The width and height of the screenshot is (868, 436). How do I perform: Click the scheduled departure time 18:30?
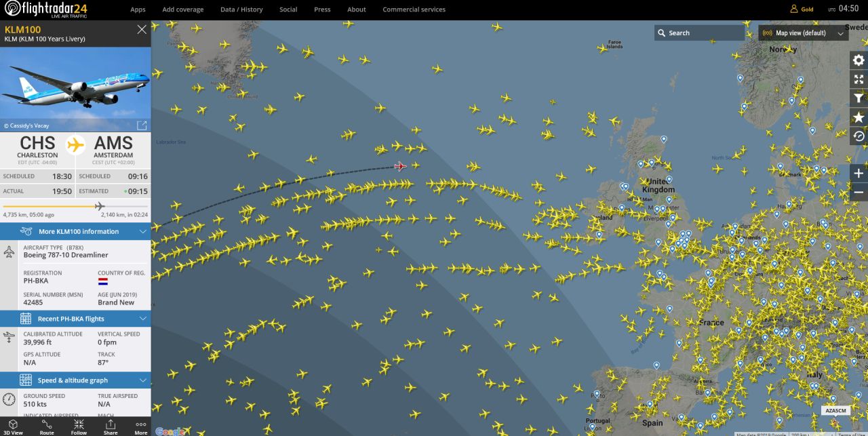62,176
